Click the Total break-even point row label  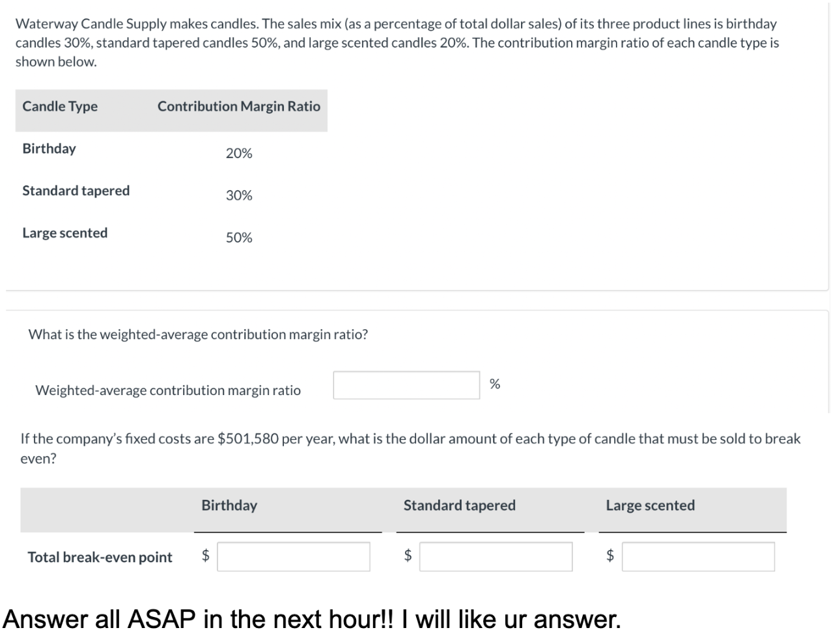100,557
